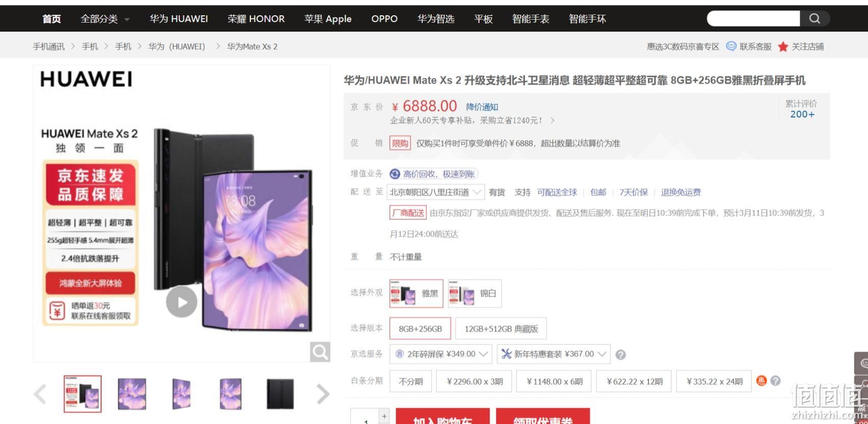Select the 锦白 color option

pos(474,293)
